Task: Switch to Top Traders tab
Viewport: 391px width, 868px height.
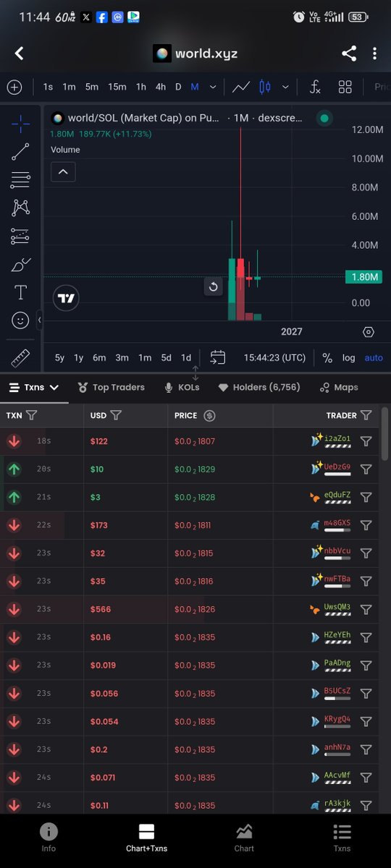Action: [x=112, y=388]
